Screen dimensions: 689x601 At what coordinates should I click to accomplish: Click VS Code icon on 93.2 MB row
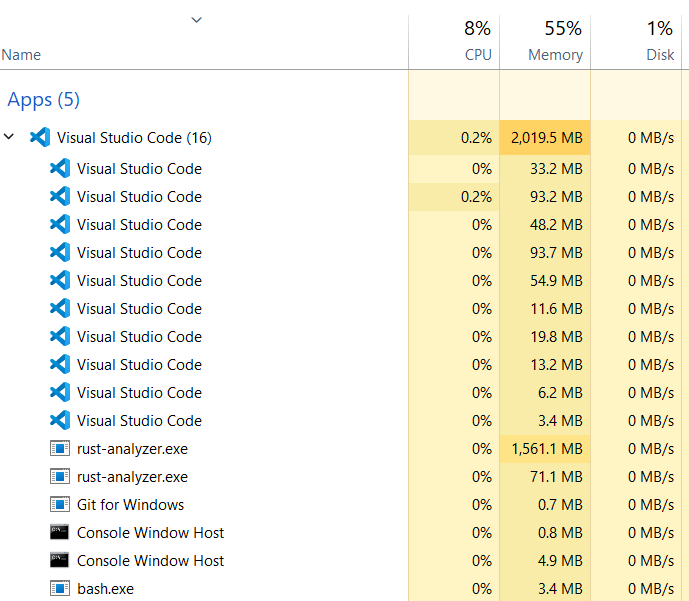pos(60,196)
